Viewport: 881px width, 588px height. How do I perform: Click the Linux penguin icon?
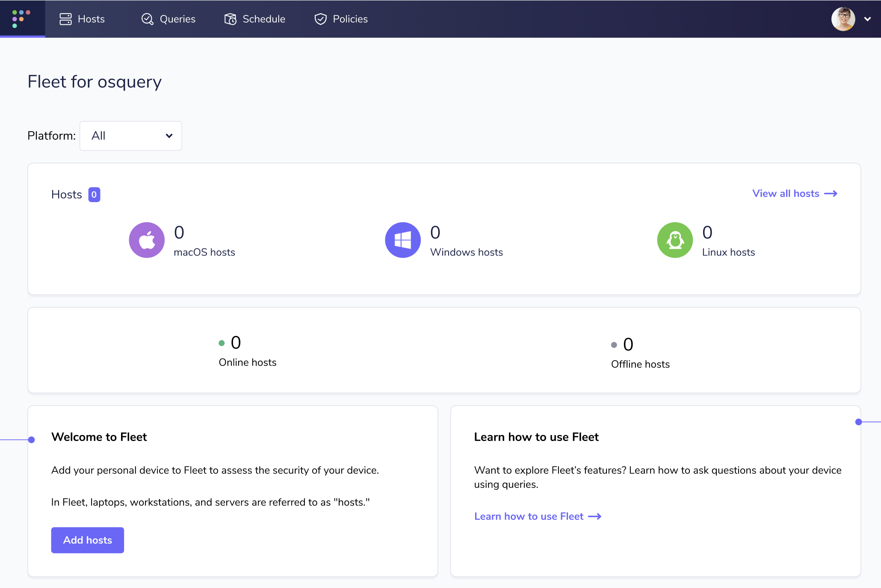[x=674, y=240]
